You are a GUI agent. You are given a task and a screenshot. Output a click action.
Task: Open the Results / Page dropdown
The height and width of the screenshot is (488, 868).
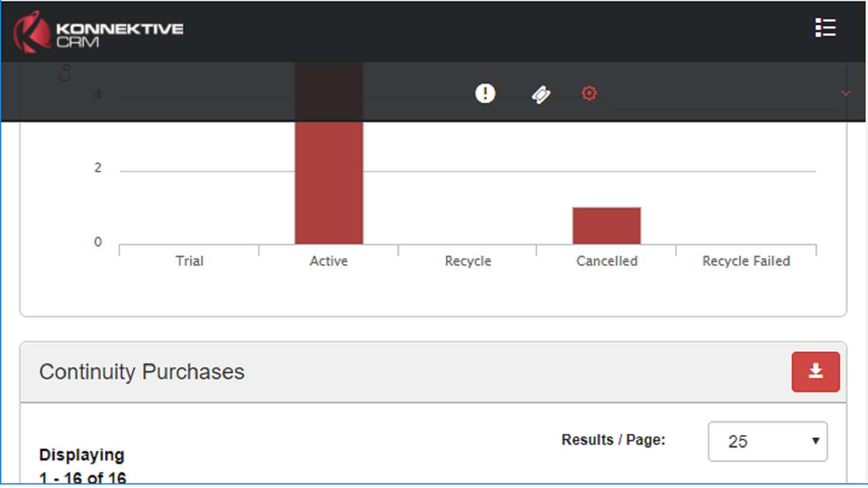[x=768, y=442]
